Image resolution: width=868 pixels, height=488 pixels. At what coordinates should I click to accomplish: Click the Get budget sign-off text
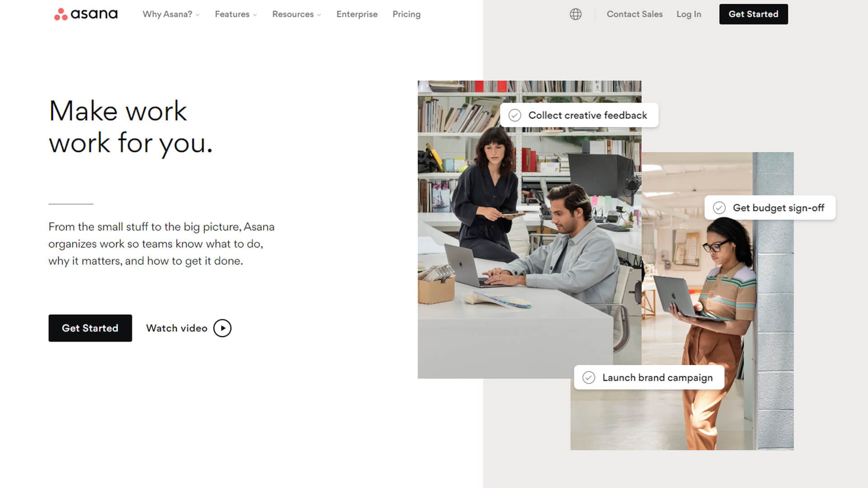[x=778, y=208]
